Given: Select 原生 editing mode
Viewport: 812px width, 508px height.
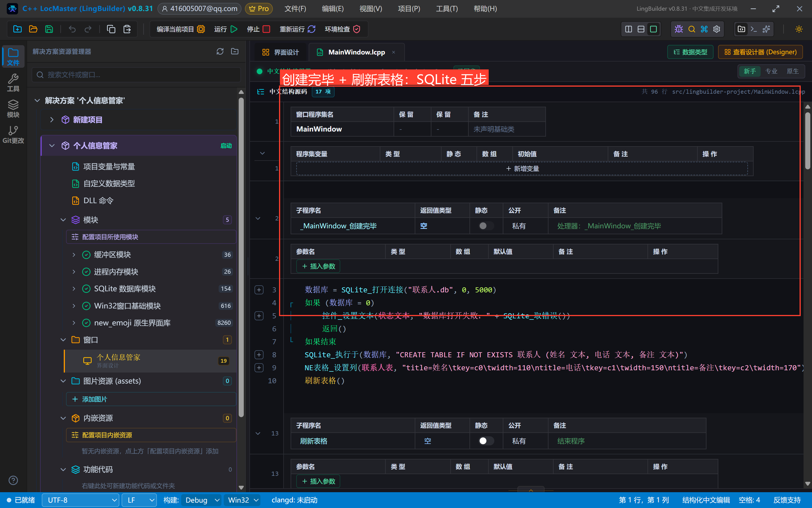Looking at the screenshot, I should pos(793,71).
